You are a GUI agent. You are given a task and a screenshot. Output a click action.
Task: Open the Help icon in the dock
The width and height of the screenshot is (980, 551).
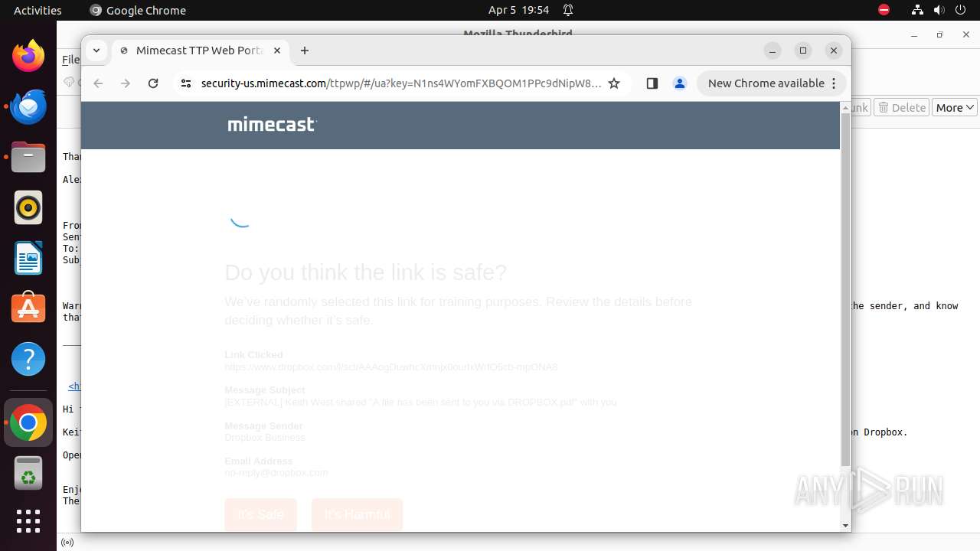click(x=28, y=359)
